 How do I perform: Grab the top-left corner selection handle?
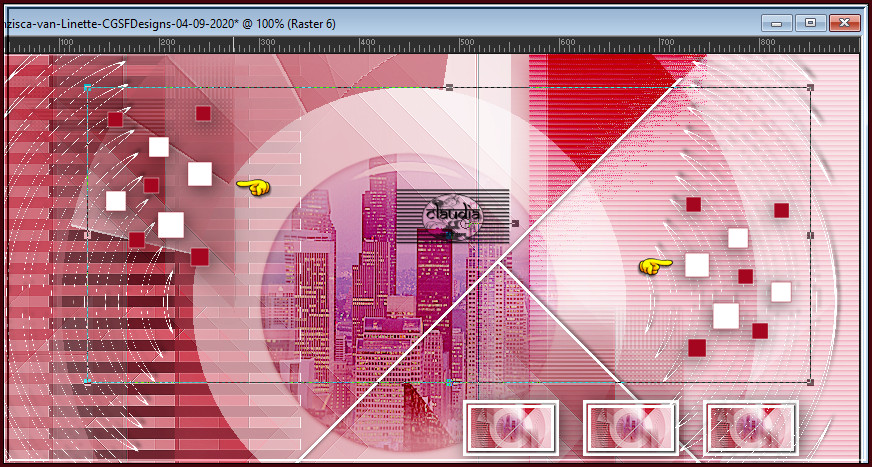point(87,87)
